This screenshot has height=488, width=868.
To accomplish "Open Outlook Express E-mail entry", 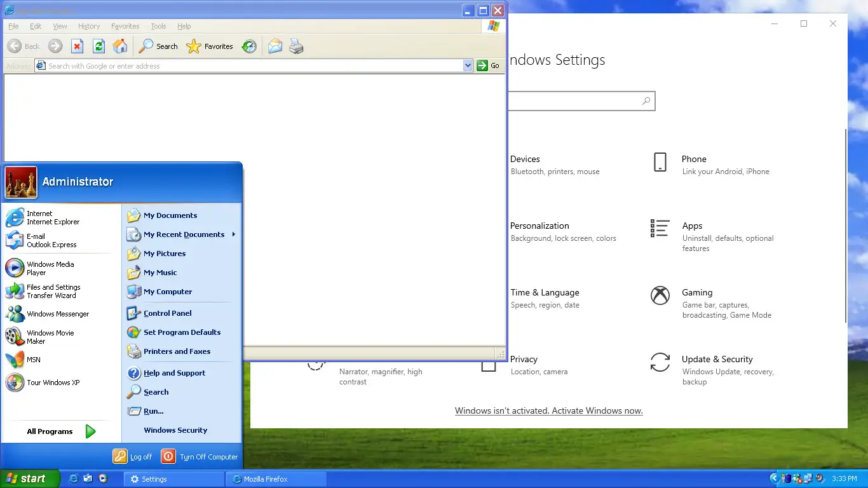I will coord(60,240).
